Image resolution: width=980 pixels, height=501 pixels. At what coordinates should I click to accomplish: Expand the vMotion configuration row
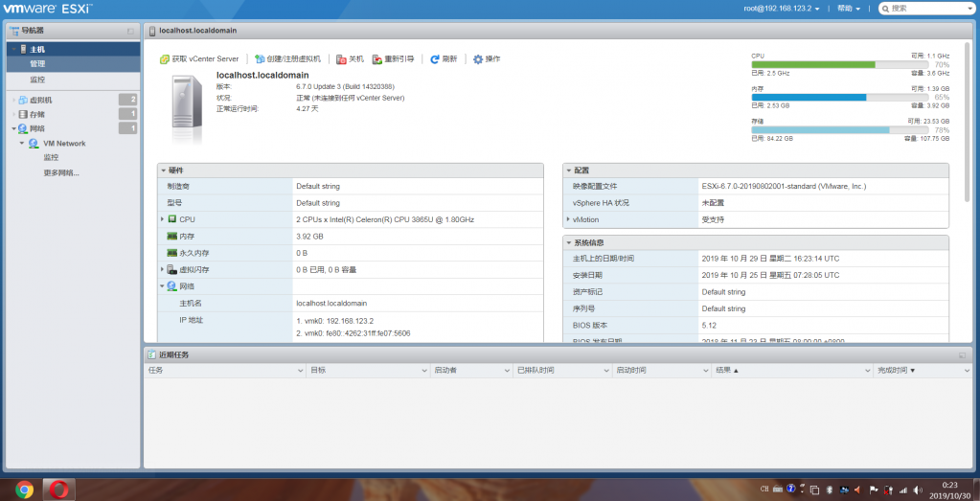568,219
